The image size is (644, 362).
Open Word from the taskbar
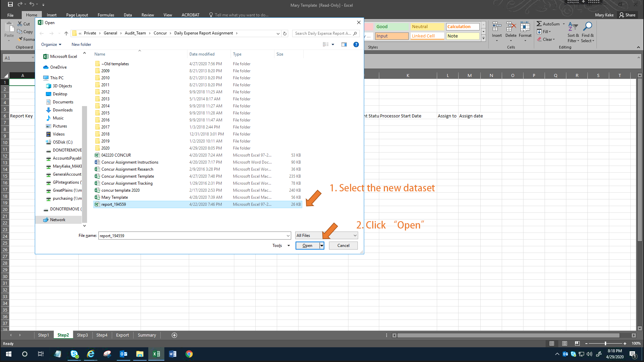click(x=172, y=354)
